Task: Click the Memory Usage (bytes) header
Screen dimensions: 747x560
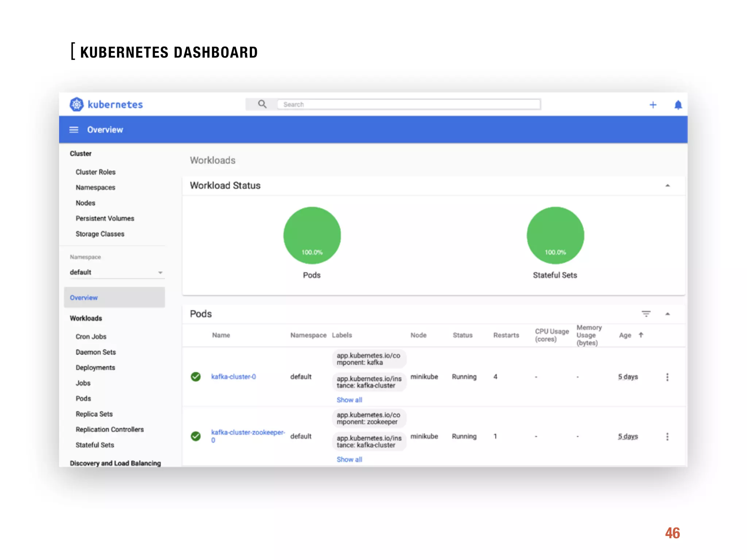Action: pos(589,335)
